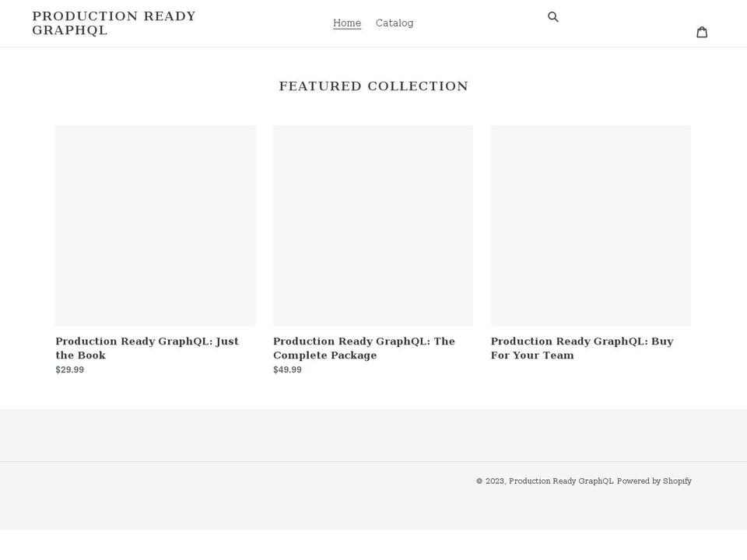Open the search magnifier icon
This screenshot has height=560, width=747.
tap(552, 17)
